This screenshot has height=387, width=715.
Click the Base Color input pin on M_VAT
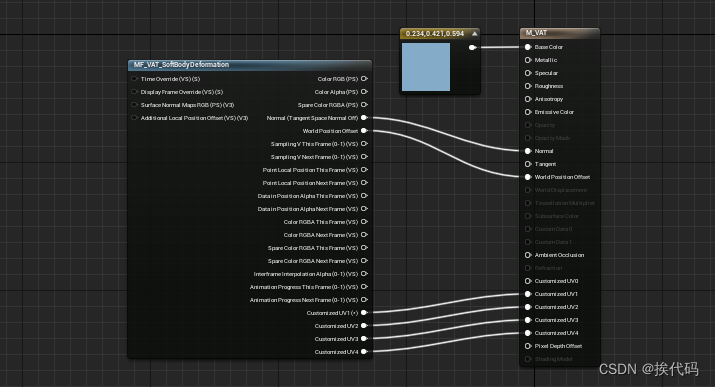[528, 47]
